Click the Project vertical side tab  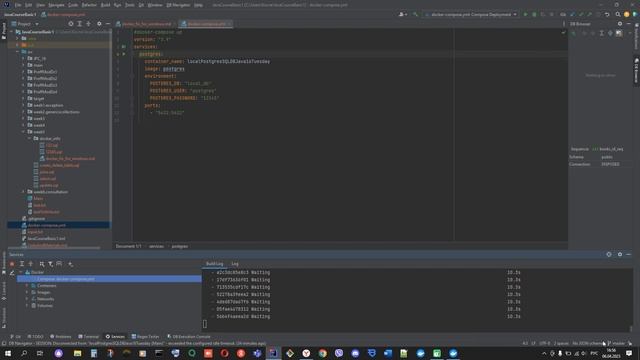4,31
